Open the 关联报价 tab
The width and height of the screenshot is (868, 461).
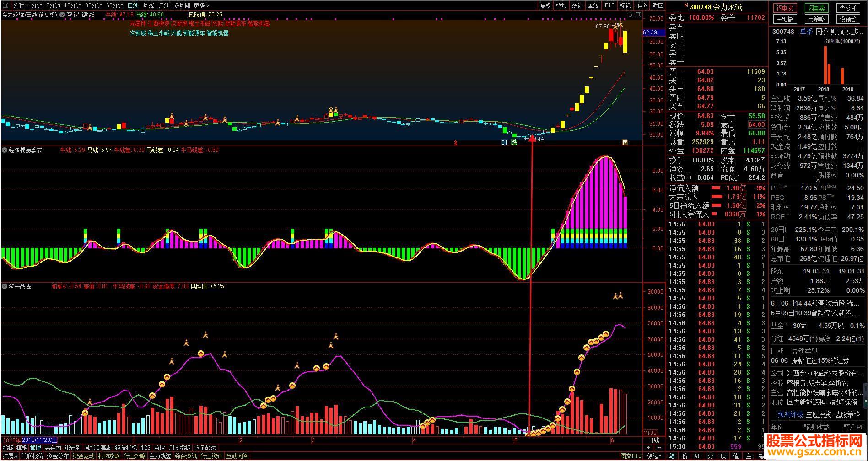(x=32, y=456)
